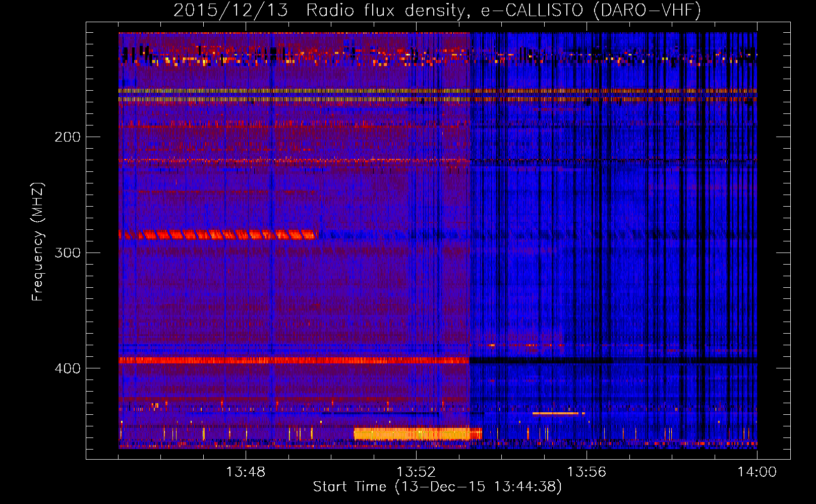Screen dimensions: 816x504
Task: Click the bright orange burst near 13:52
Action: 418,433
